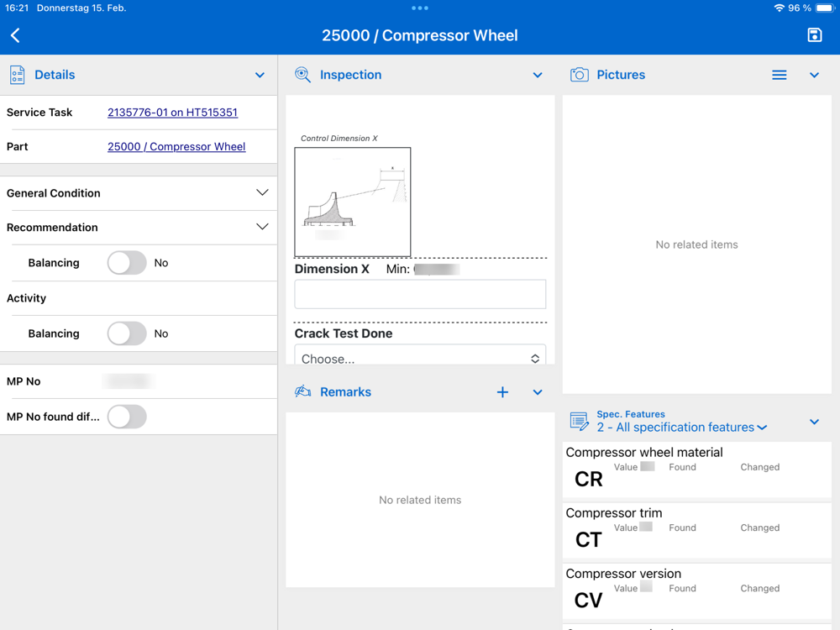Tap the date Donnerstag 15. Feb.
Viewport: 840px width, 630px height.
(81, 8)
